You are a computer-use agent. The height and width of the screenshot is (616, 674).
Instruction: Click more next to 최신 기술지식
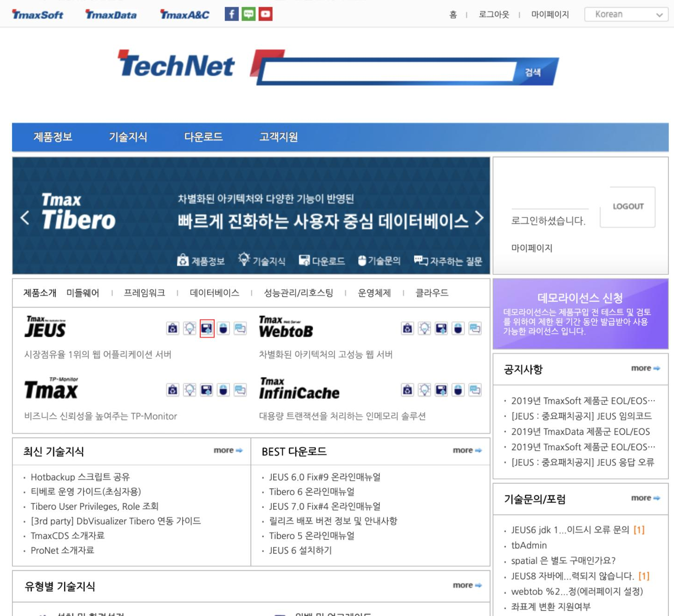[228, 450]
